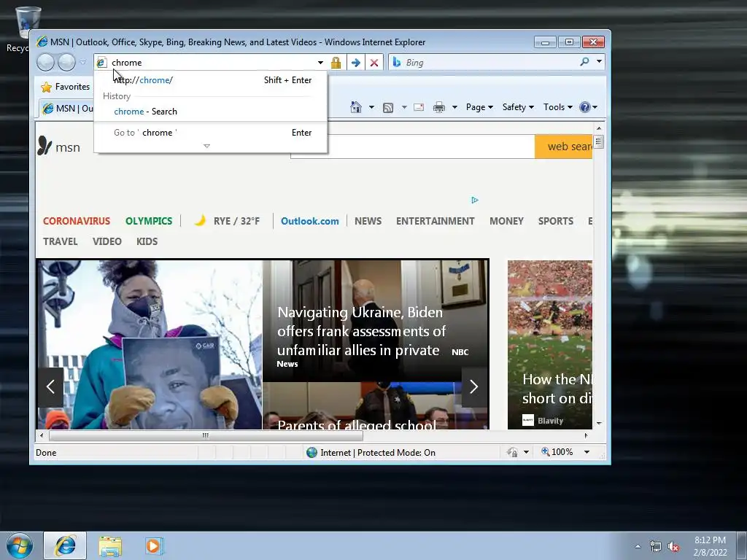The height and width of the screenshot is (560, 747).
Task: Open the Favorites star button
Action: pos(66,87)
